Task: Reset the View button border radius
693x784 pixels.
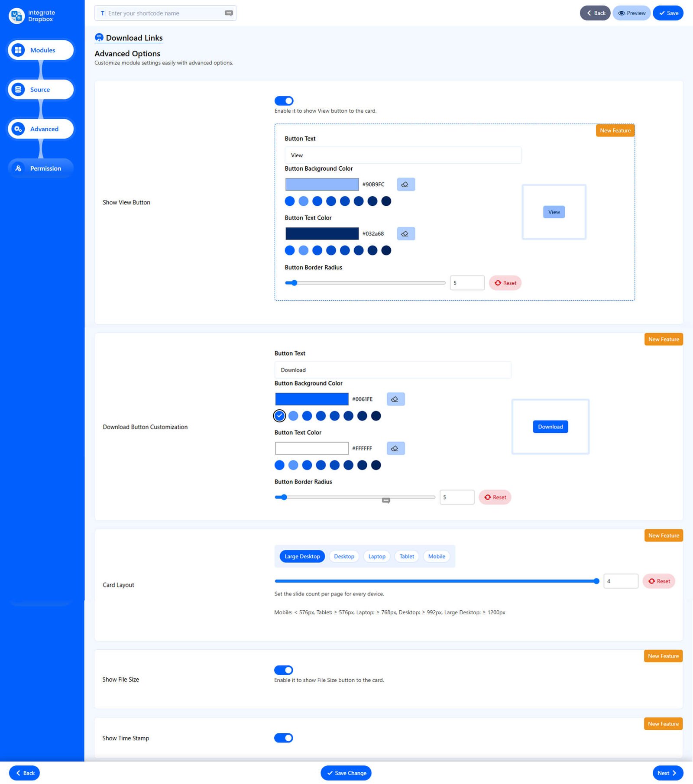Action: point(505,283)
